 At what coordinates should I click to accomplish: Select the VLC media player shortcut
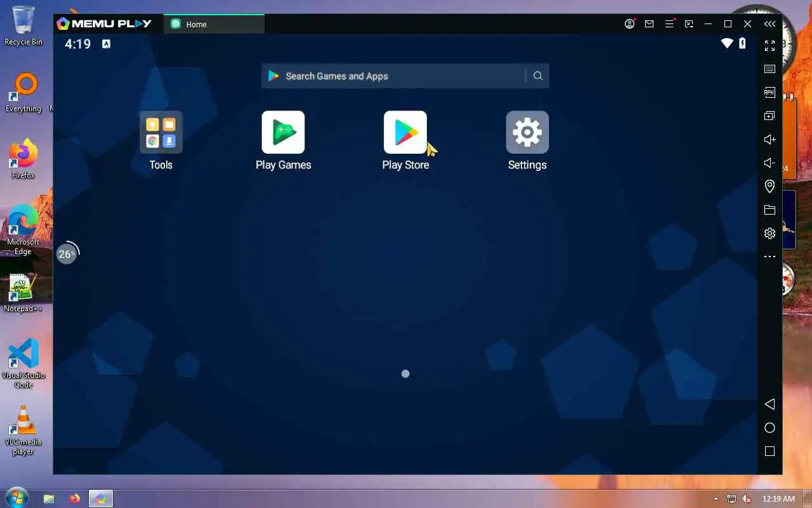click(x=23, y=431)
